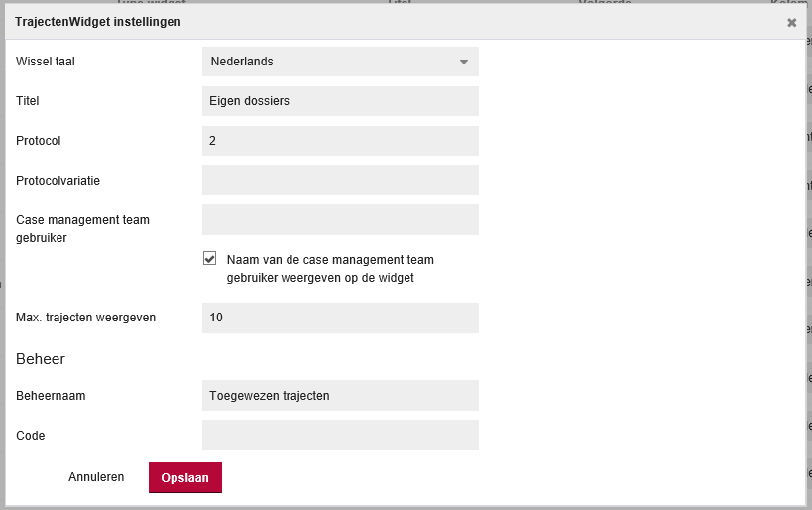812x510 pixels.
Task: Click the Max. trajecten weergeven label
Action: pos(86,318)
